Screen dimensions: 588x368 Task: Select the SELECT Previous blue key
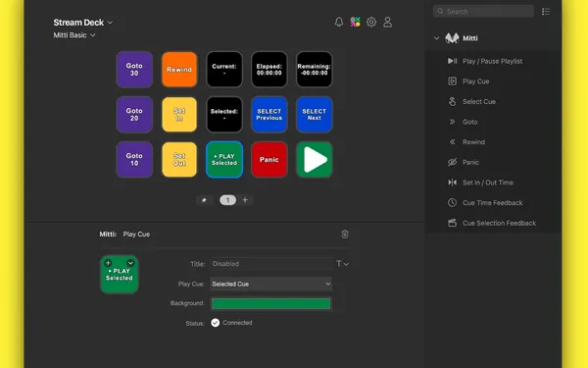tap(269, 115)
